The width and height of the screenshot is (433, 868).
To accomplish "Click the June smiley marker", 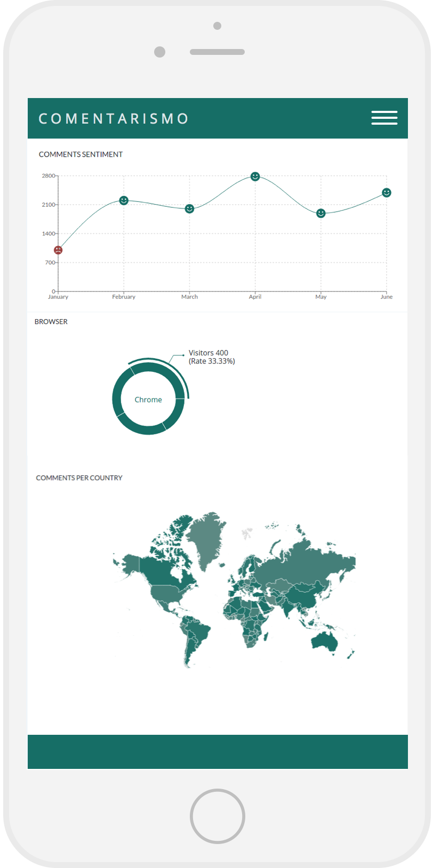I will (386, 192).
